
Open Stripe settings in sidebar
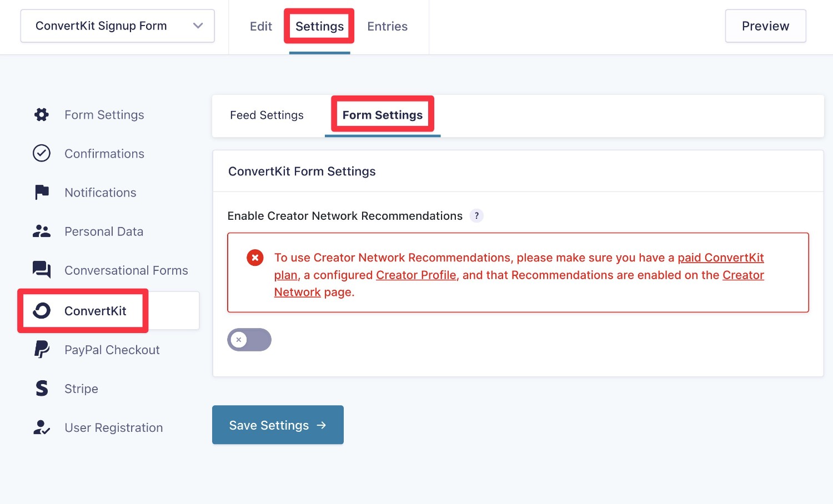[81, 389]
